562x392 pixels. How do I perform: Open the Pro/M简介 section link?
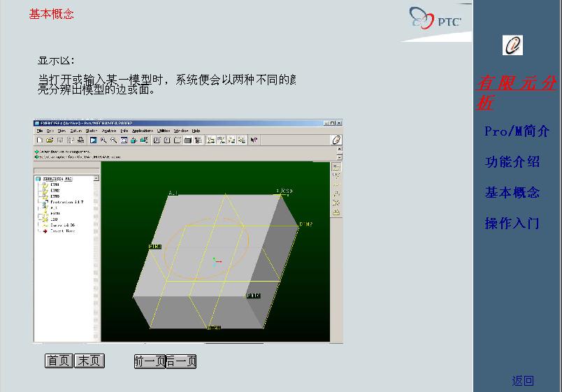tap(517, 131)
